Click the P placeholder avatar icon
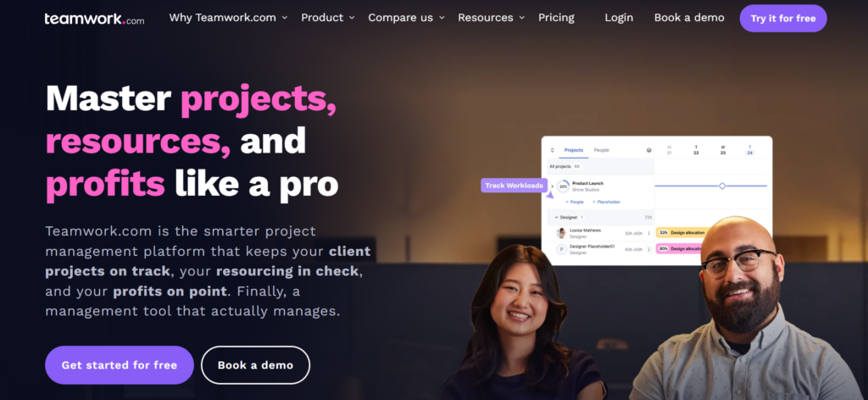This screenshot has height=400, width=868. (x=561, y=249)
